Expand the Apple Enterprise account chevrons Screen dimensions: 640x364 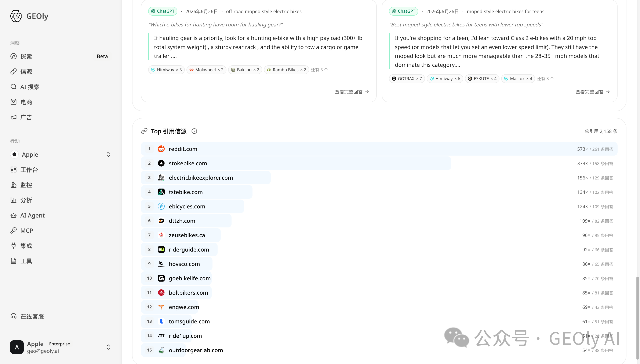tap(108, 347)
